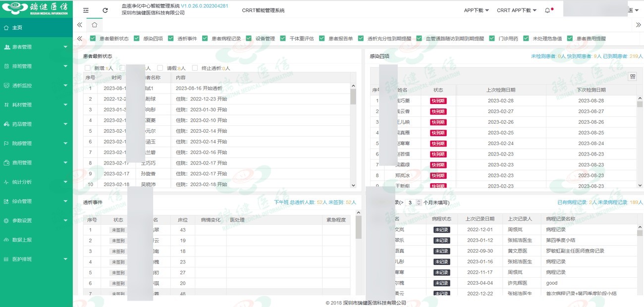Check the 新增 filter checkbox
This screenshot has width=644, height=307.
88,68
